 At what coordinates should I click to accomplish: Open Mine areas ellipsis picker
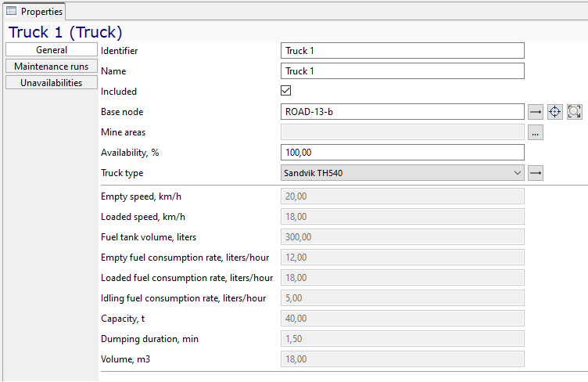pyautogui.click(x=535, y=132)
